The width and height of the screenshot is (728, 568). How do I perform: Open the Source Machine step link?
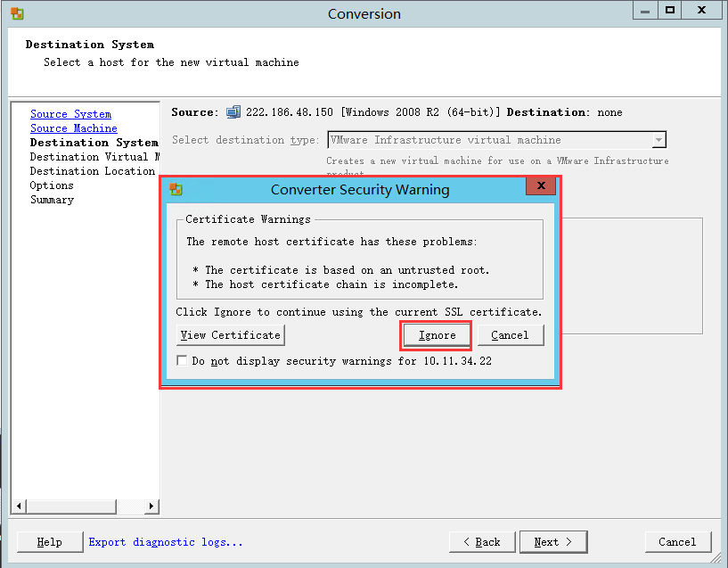(73, 128)
